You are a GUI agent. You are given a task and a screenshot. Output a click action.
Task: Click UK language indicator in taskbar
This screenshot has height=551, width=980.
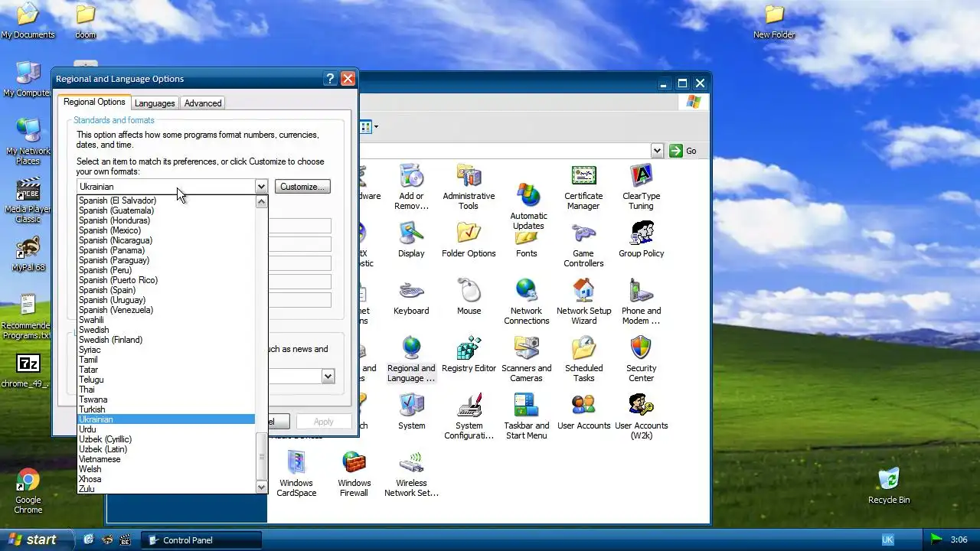click(x=887, y=540)
